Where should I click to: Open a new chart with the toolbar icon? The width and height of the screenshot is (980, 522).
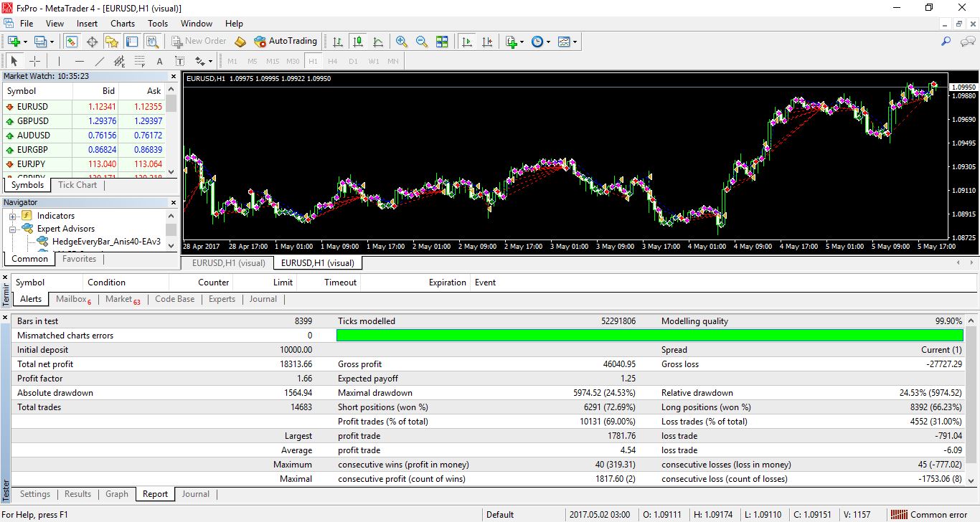[x=14, y=42]
